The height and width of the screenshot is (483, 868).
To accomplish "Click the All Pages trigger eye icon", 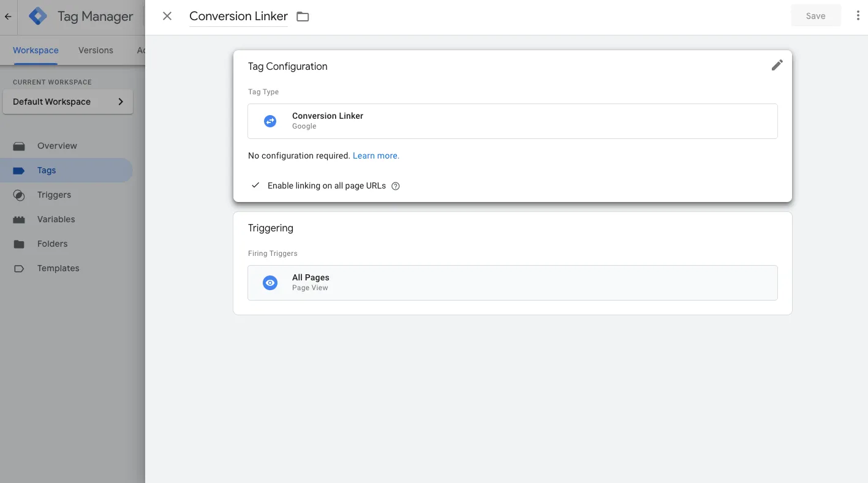I will [270, 282].
